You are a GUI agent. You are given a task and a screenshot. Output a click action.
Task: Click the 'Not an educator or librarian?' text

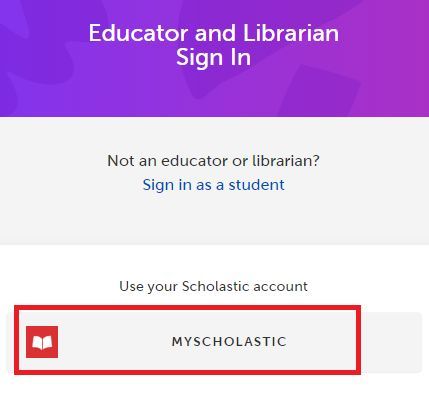(213, 161)
